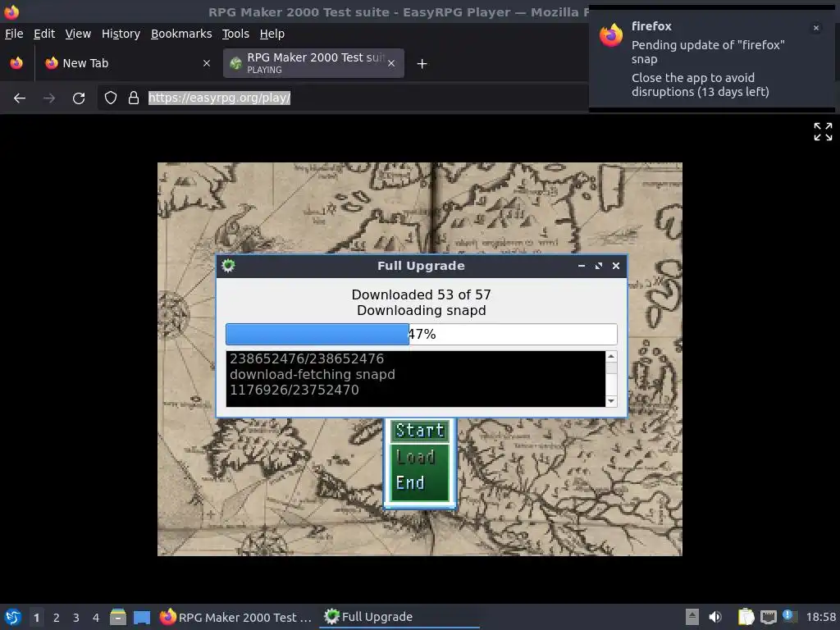The image size is (840, 630).
Task: Close the New Tab tab
Action: pyautogui.click(x=206, y=63)
